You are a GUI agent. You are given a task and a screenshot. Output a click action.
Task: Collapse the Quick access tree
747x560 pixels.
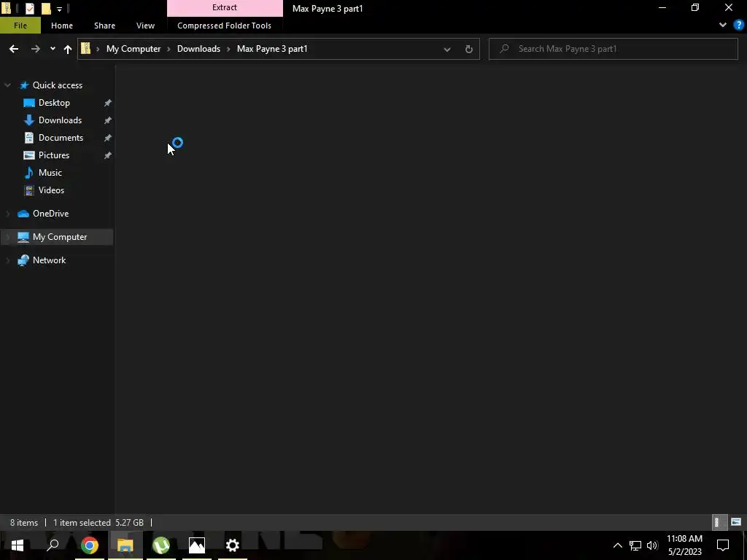[7, 85]
